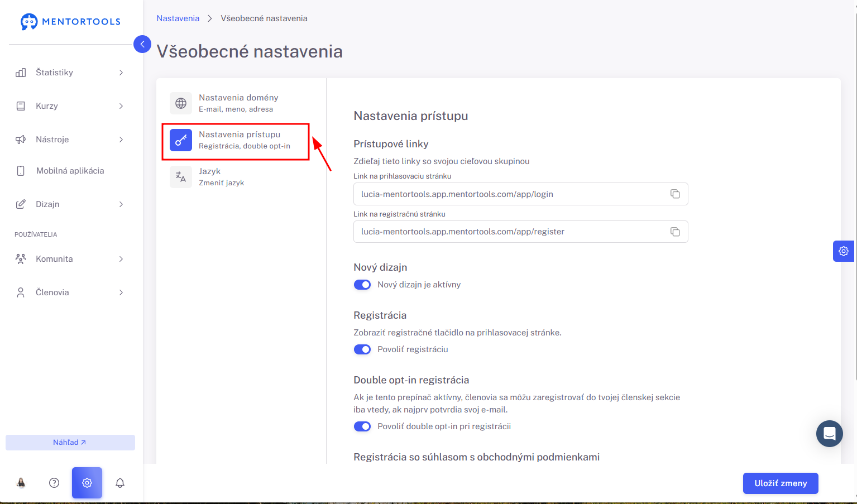This screenshot has height=504, width=857.
Task: Open the chat support bubble
Action: pos(829,434)
